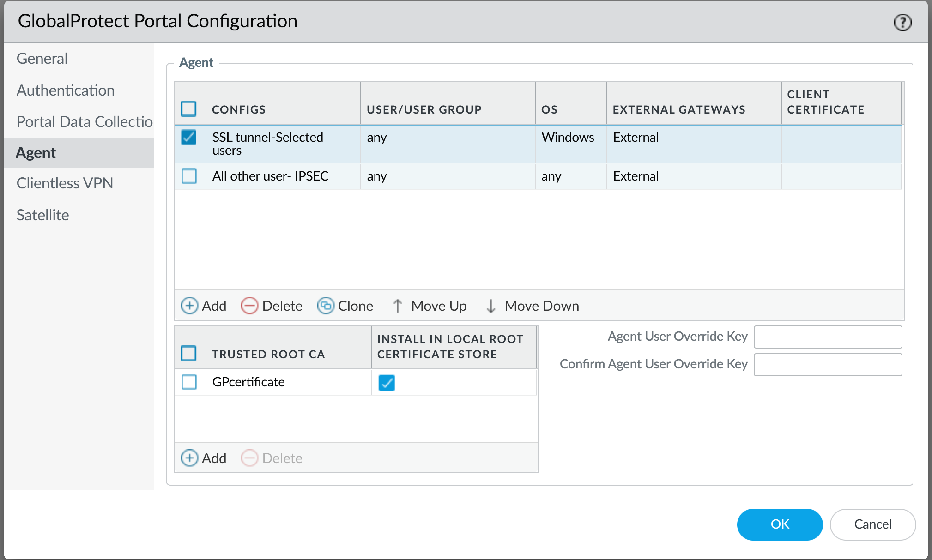The height and width of the screenshot is (560, 932).
Task: Select the GPcertificate row checkbox
Action: click(x=189, y=382)
